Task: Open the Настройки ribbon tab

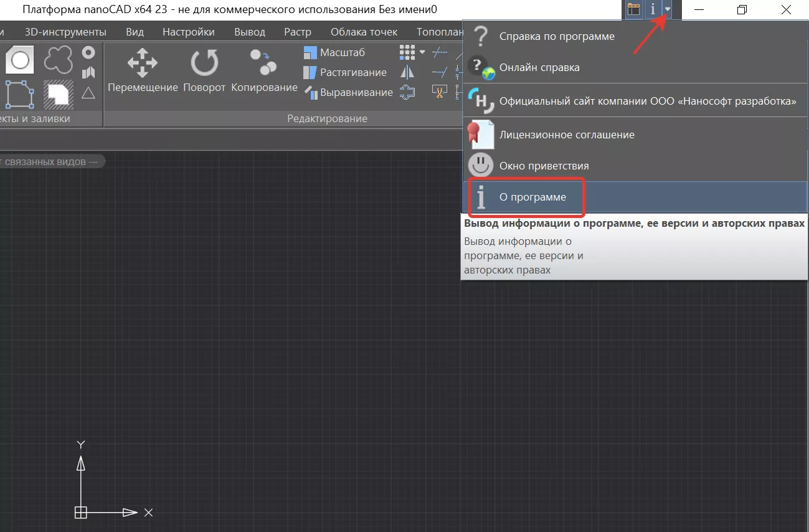Action: (188, 32)
